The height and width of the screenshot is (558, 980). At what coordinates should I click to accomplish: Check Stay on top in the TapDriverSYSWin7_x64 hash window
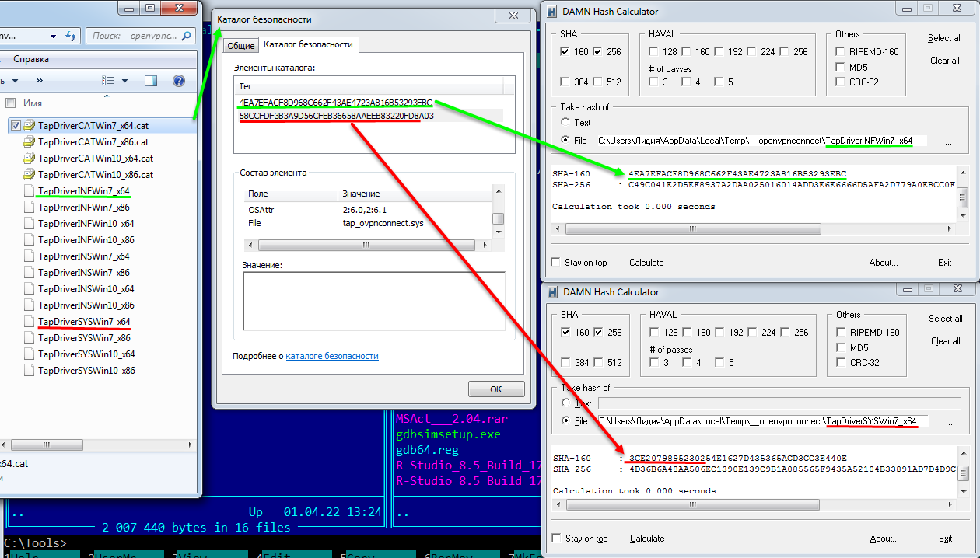coord(556,538)
